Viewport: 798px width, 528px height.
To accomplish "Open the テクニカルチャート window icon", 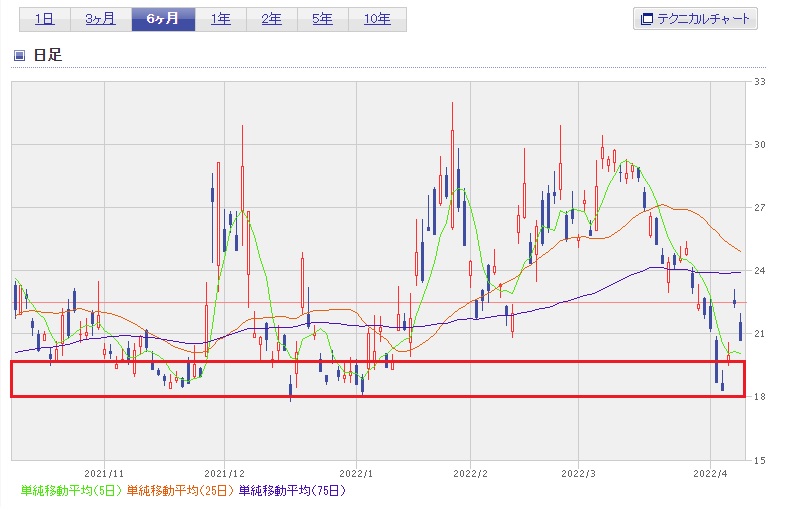I will coord(647,19).
